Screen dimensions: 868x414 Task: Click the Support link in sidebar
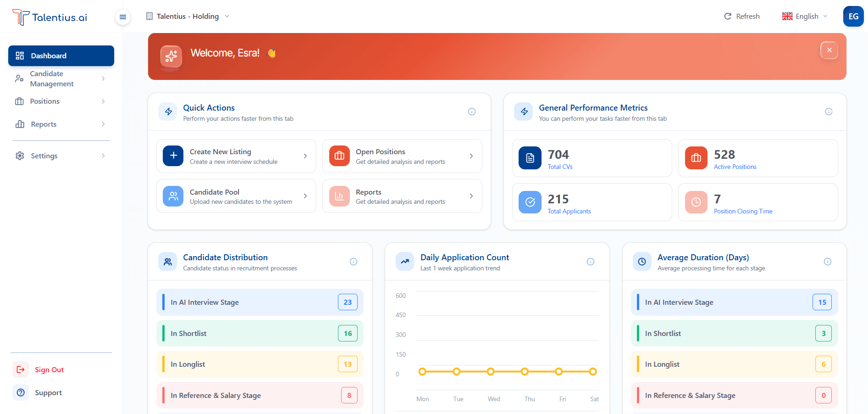pyautogui.click(x=48, y=392)
